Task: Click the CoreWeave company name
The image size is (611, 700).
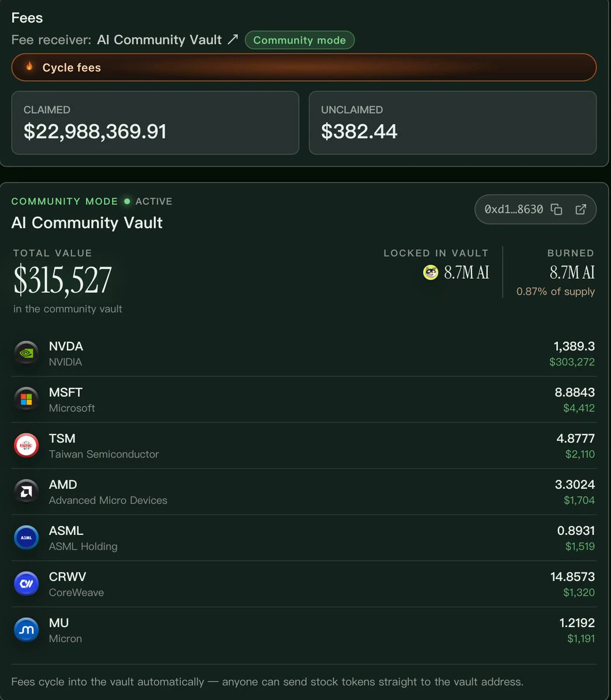Action: pos(76,593)
